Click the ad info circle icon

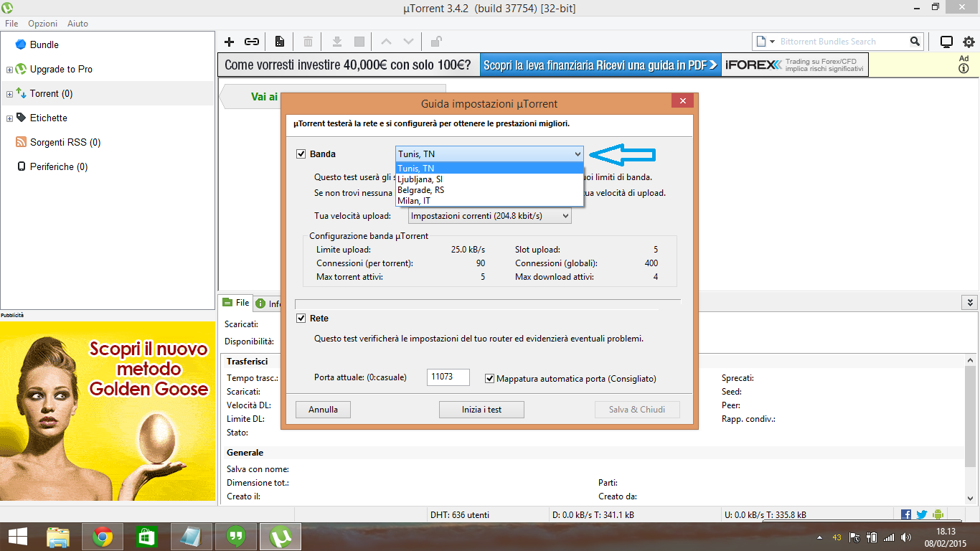pos(963,69)
